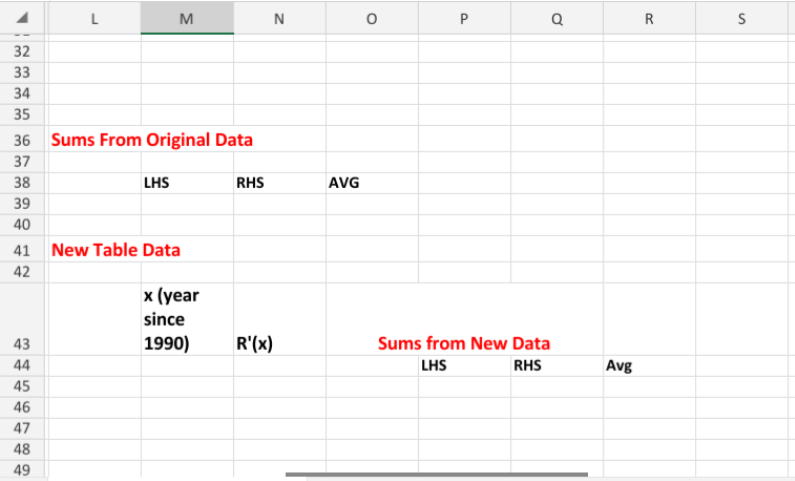Click the 'Sums From Original Data' heading cell
795x481 pixels.
[152, 140]
